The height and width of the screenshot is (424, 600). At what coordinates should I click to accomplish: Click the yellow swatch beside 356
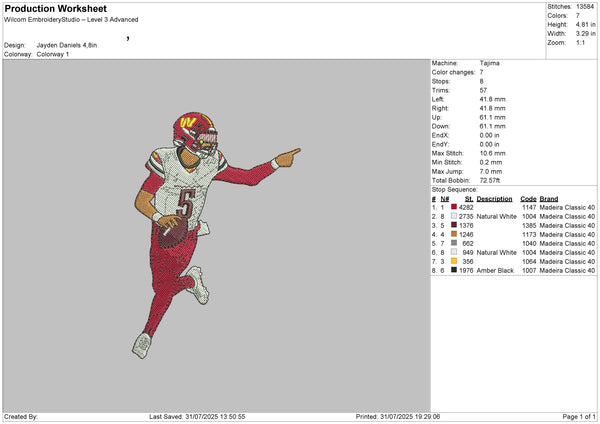coord(454,261)
